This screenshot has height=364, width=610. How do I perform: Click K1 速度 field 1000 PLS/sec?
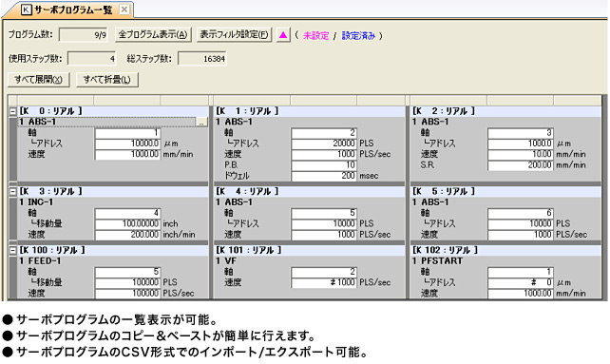[x=324, y=154]
